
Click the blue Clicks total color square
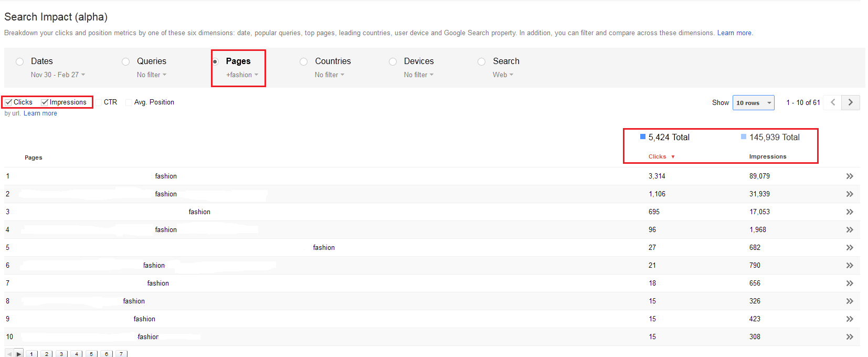[x=642, y=137]
